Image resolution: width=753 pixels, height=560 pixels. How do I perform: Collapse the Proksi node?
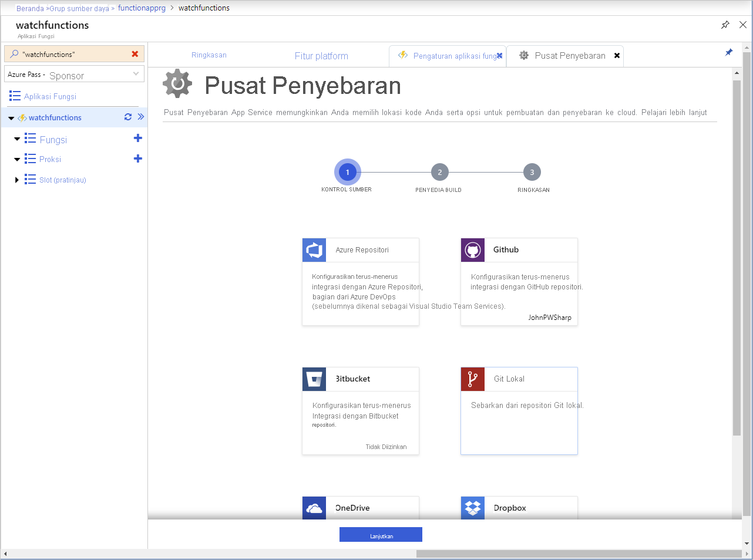(x=17, y=159)
